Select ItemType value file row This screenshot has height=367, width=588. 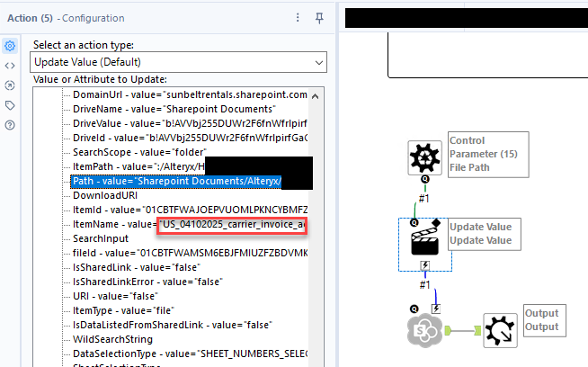[x=124, y=310]
